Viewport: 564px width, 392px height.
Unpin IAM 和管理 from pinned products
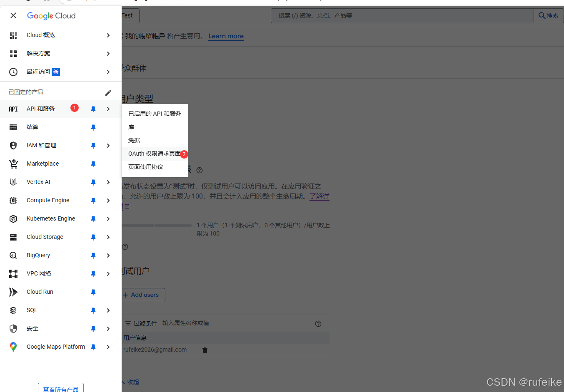[x=93, y=146]
